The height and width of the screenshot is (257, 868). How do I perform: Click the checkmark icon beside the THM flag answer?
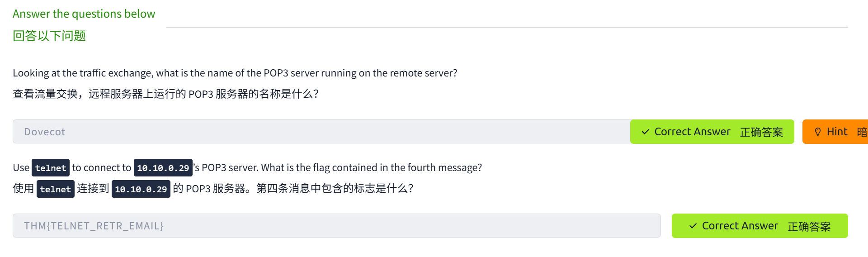[x=693, y=226]
